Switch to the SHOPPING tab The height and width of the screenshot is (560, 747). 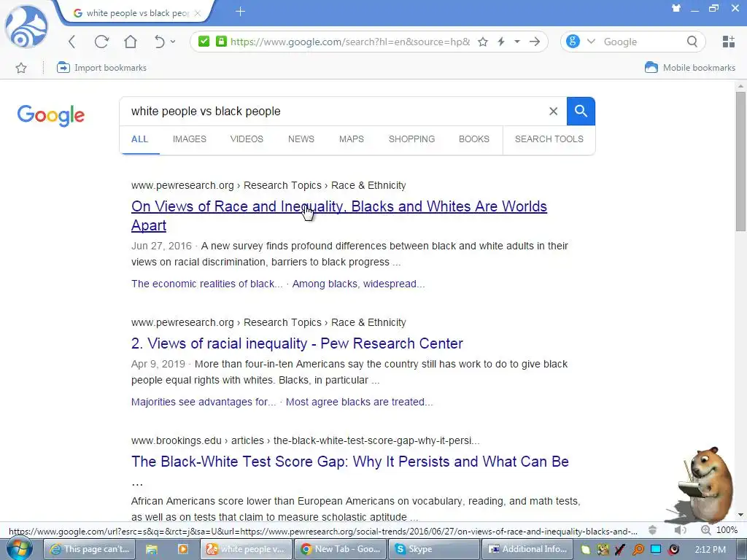pyautogui.click(x=411, y=139)
